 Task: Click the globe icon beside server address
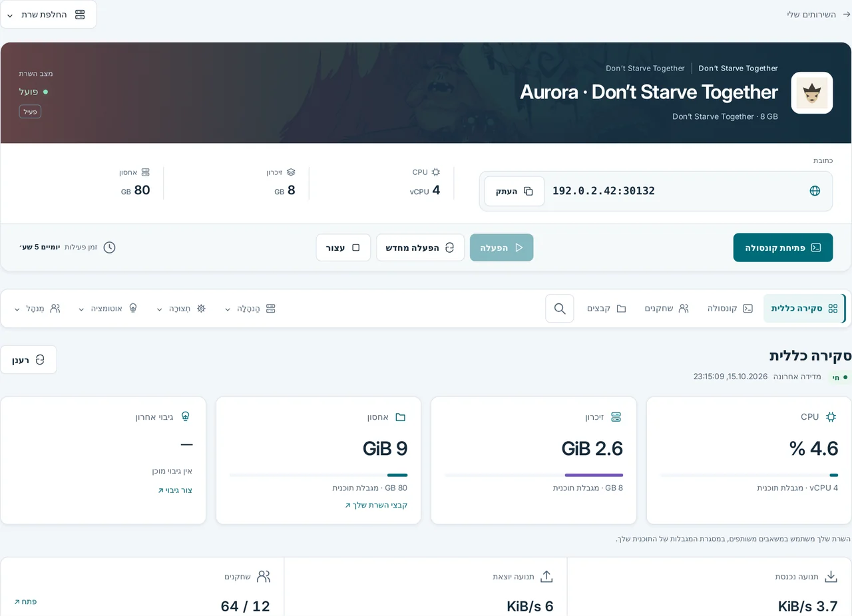[x=815, y=191]
